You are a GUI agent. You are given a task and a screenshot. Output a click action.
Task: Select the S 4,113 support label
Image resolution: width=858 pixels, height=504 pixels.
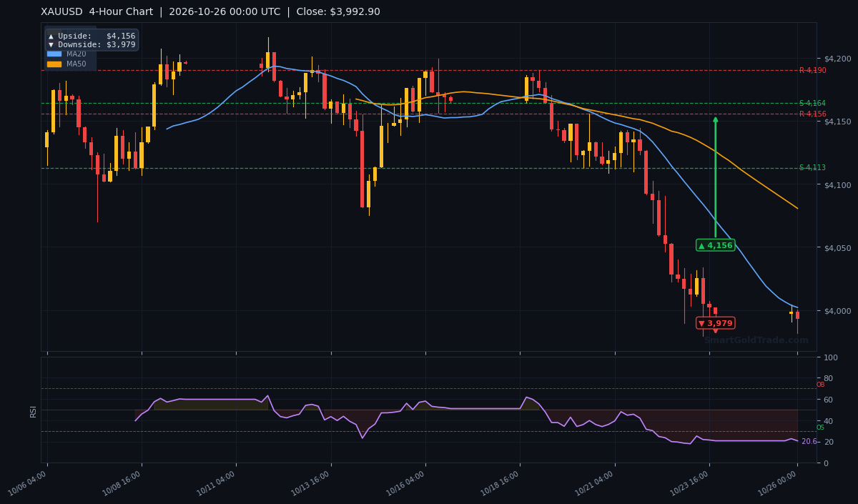coord(812,168)
